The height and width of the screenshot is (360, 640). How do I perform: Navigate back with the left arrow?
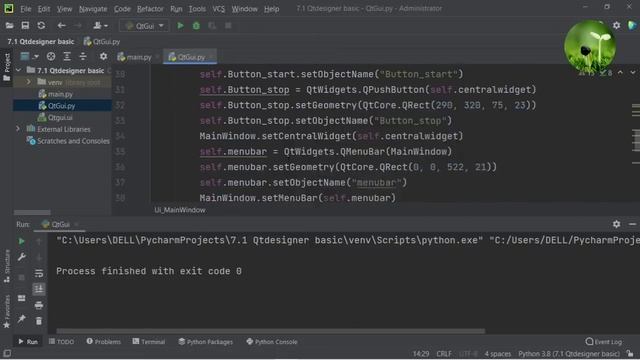61,26
